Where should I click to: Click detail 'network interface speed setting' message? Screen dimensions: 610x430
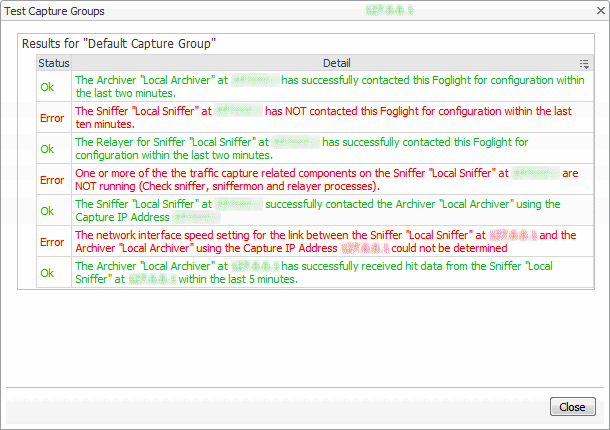point(326,242)
